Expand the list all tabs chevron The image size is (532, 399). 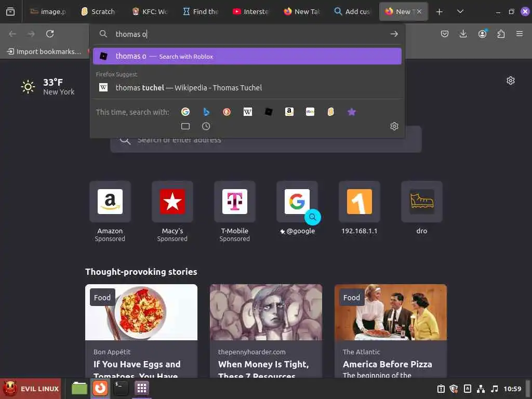pos(460,11)
